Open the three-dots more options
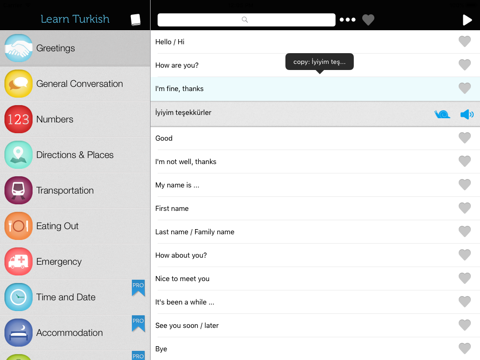 tap(348, 20)
